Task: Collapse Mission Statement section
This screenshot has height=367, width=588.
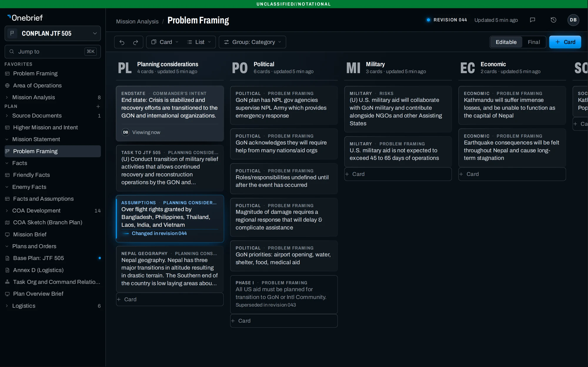Action: pos(7,139)
